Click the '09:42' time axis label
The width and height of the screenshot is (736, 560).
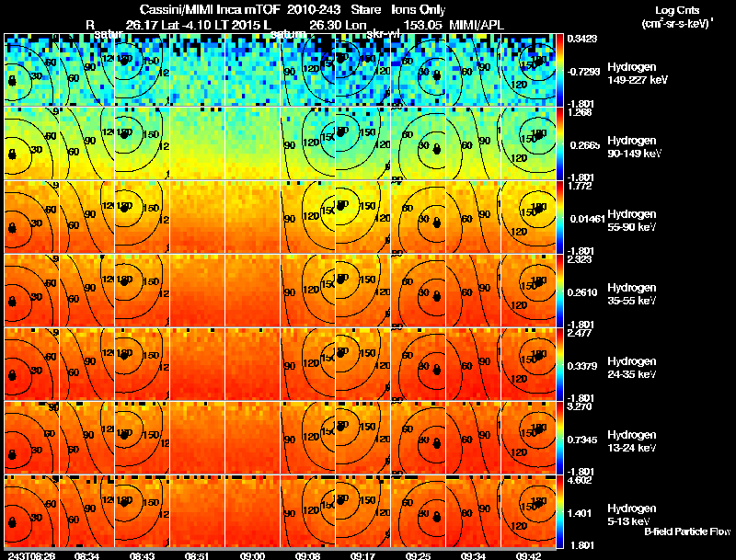pyautogui.click(x=528, y=555)
